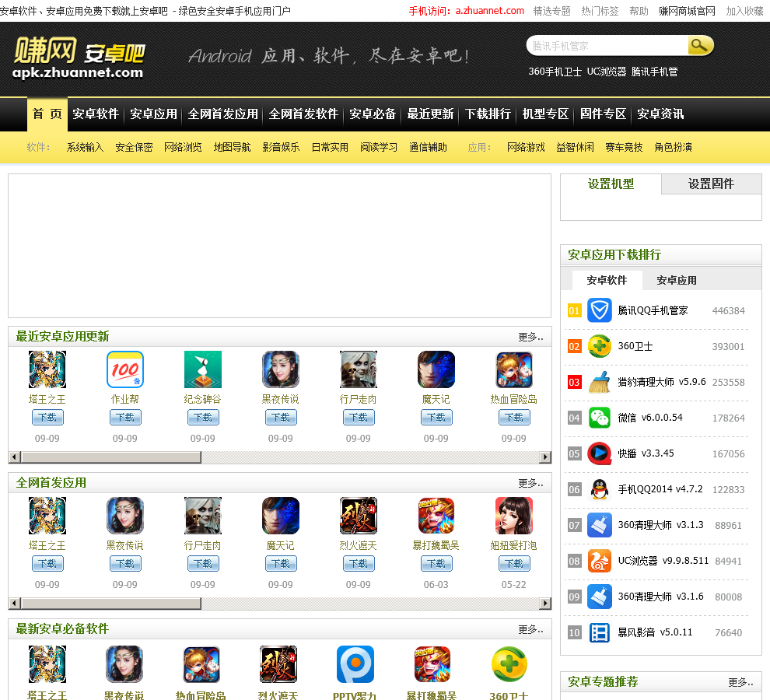
Task: Open the 网络游戏 app category
Action: click(x=526, y=147)
